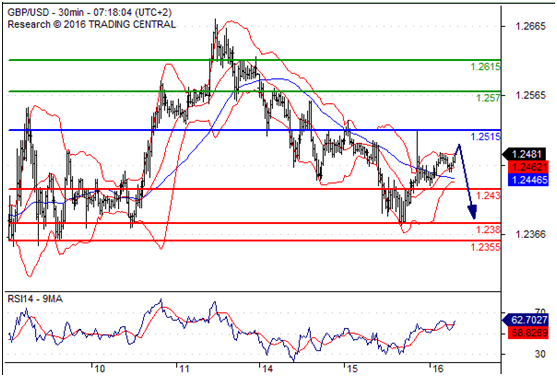The width and height of the screenshot is (557, 377).
Task: Click the Research 2016 TRADING CENTRAL text
Action: (x=92, y=25)
